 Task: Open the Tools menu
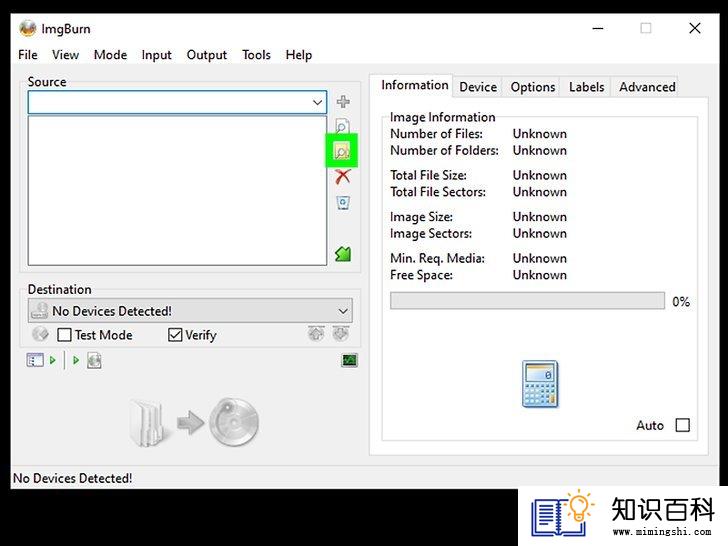coord(256,55)
